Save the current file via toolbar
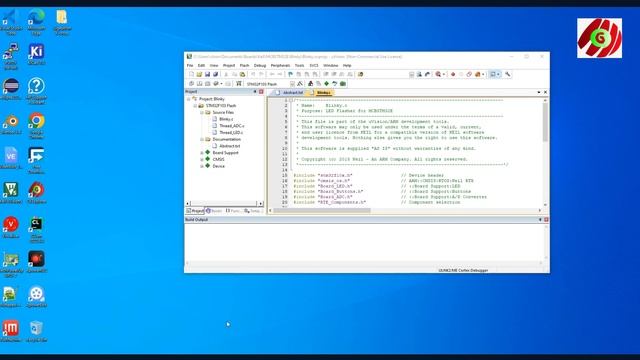The image size is (640, 360). [x=207, y=74]
